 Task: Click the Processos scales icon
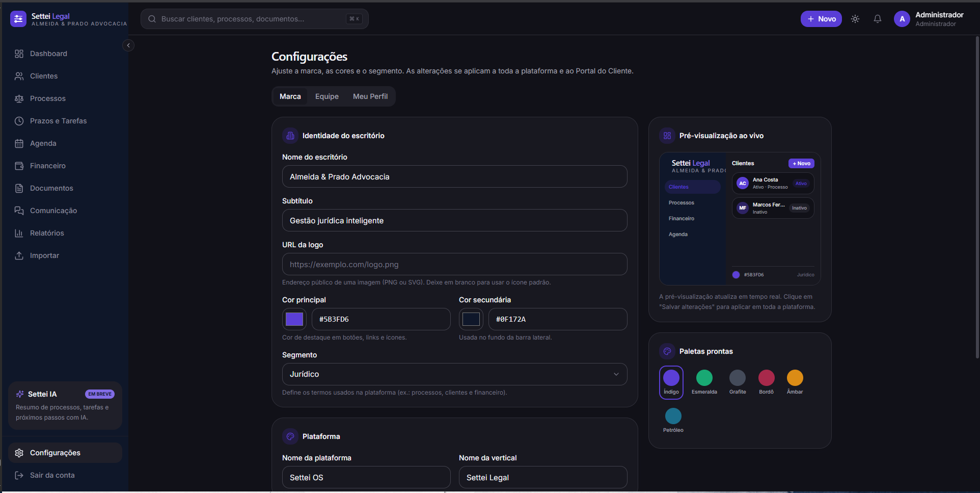[x=19, y=98]
